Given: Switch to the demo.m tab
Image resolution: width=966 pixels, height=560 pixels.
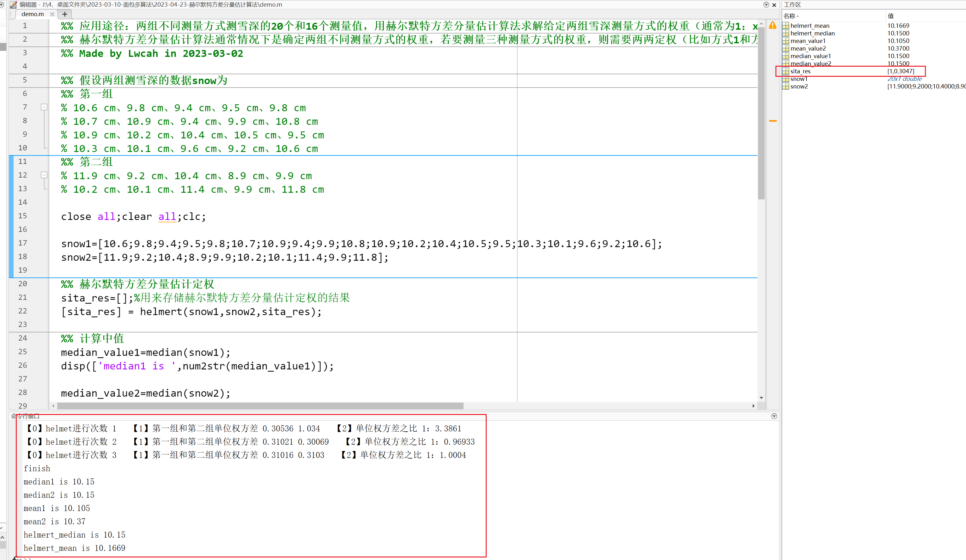Looking at the screenshot, I should click(x=33, y=14).
